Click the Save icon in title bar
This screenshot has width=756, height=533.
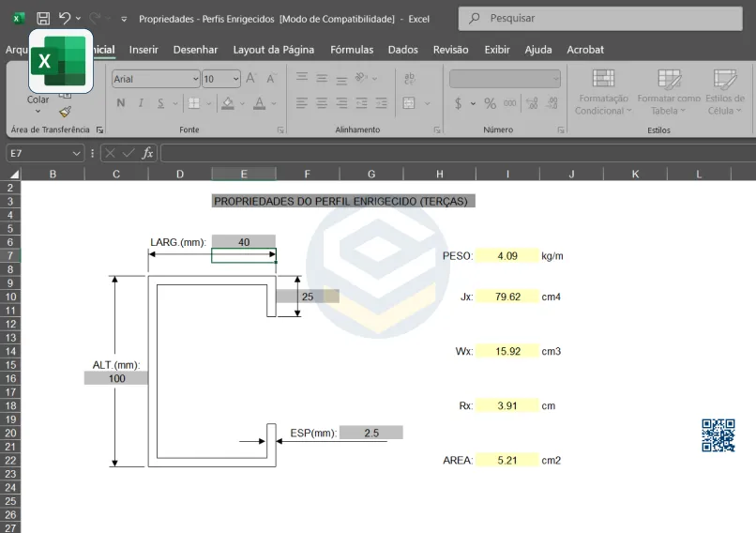[x=43, y=18]
